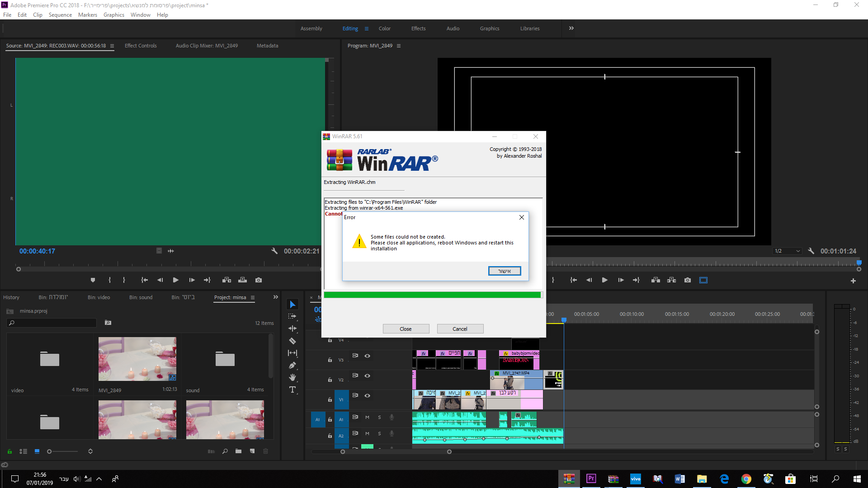This screenshot has width=868, height=488.
Task: Click Project panel search field
Action: pyautogui.click(x=52, y=323)
